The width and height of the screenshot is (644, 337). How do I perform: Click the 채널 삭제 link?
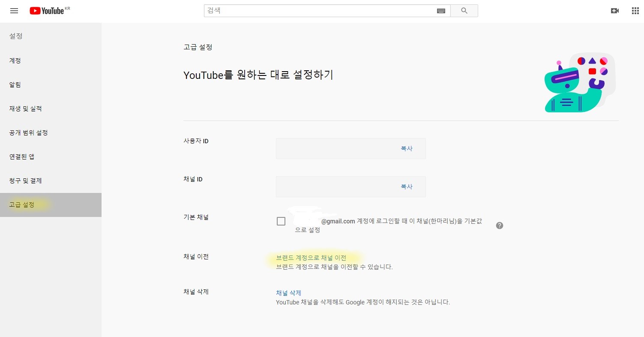point(289,293)
